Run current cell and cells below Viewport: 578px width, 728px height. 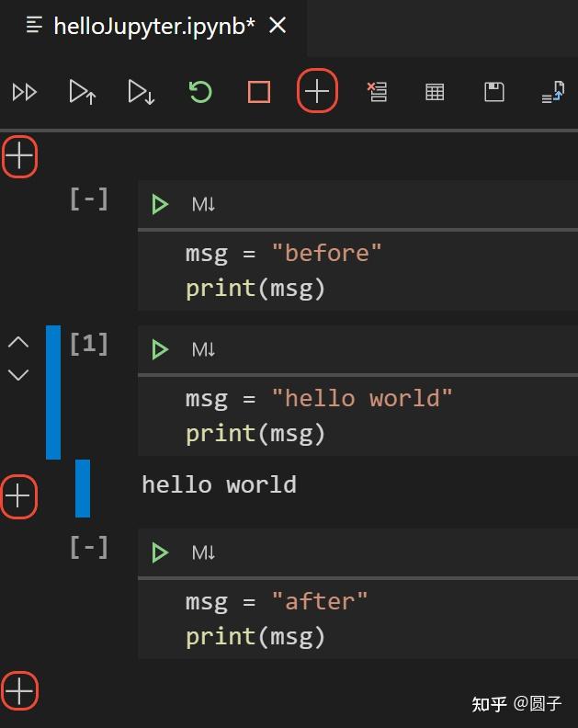pos(142,92)
